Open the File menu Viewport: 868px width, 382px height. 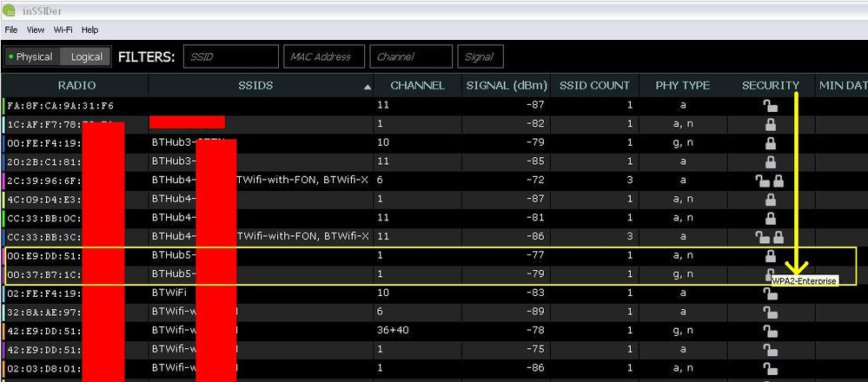tap(11, 30)
